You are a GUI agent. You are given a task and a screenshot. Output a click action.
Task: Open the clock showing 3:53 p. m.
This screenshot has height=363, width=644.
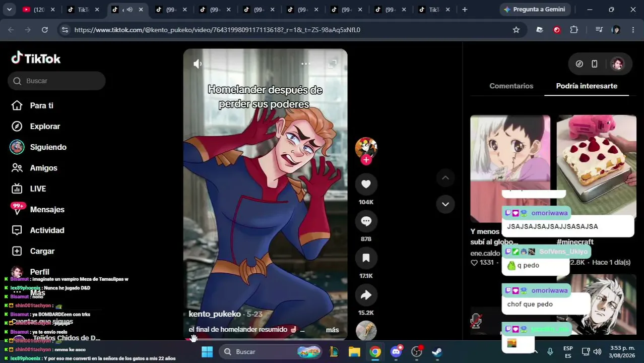click(x=622, y=352)
